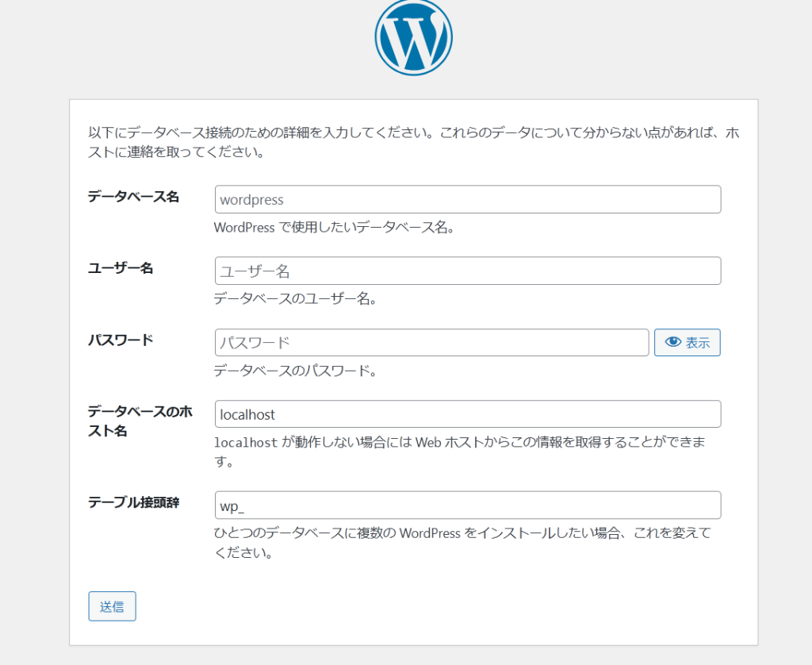Click the help text 'WordPress で使用したいデータベース名。'

pyautogui.click(x=333, y=228)
